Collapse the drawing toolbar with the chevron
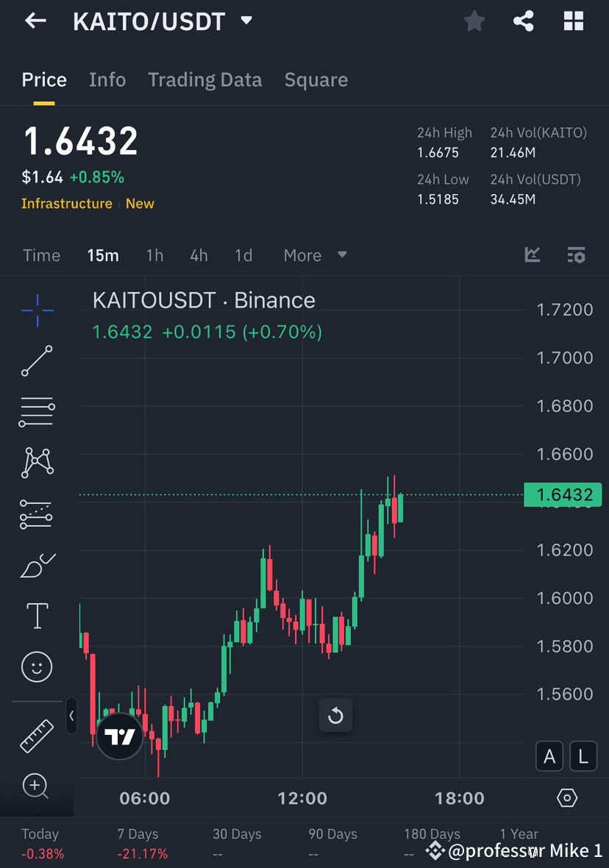This screenshot has height=868, width=609. (x=71, y=716)
